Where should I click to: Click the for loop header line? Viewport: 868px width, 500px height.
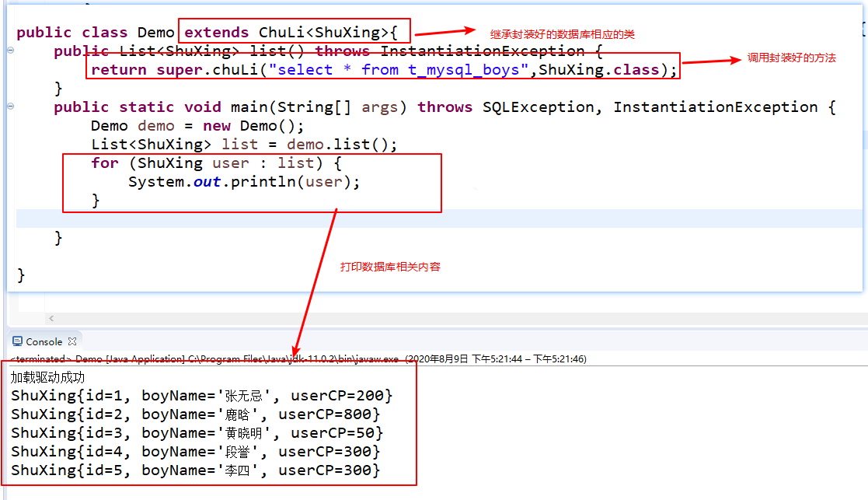coord(216,163)
